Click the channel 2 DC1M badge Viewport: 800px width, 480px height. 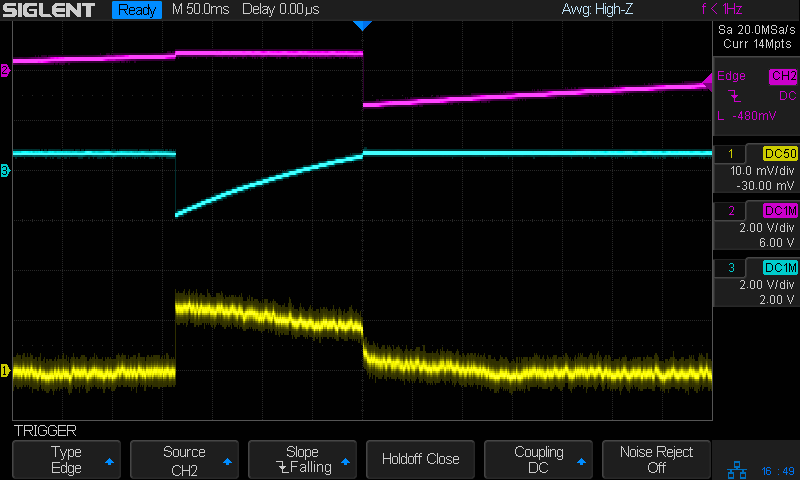778,210
